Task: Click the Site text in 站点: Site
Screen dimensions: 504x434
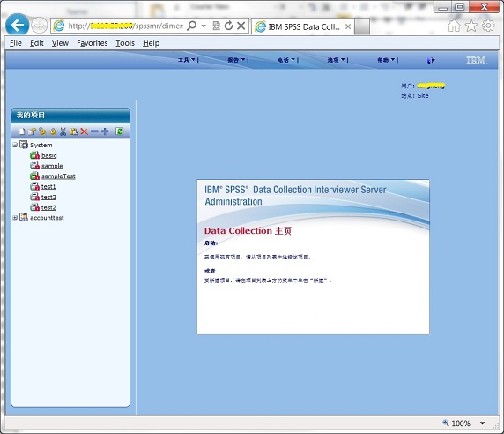Action: [423, 95]
